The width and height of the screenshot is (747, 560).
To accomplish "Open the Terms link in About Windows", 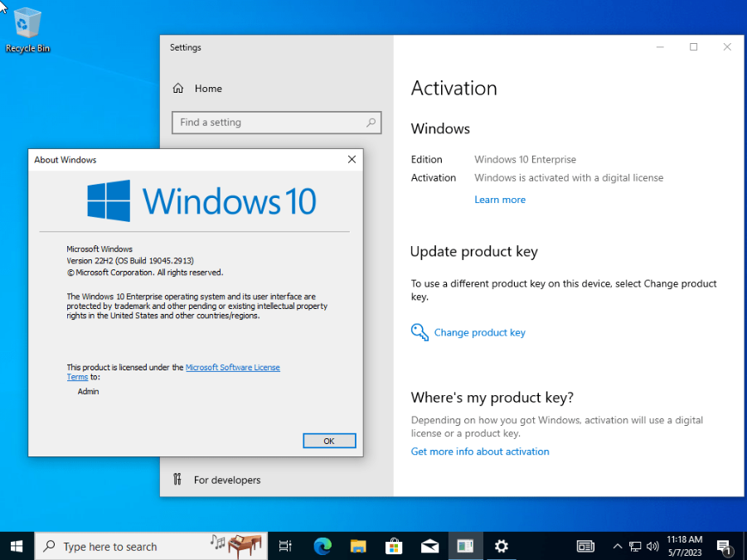I will [77, 377].
